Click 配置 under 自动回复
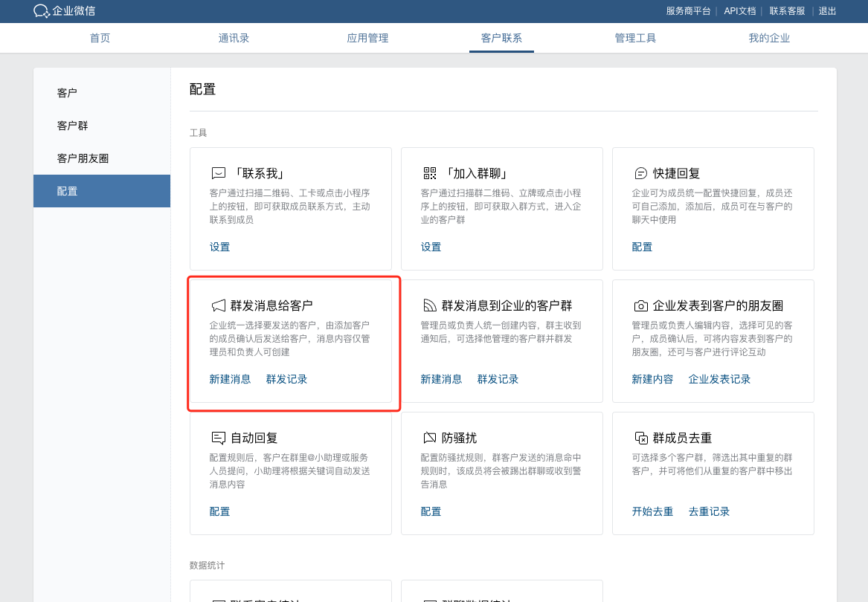 click(219, 511)
